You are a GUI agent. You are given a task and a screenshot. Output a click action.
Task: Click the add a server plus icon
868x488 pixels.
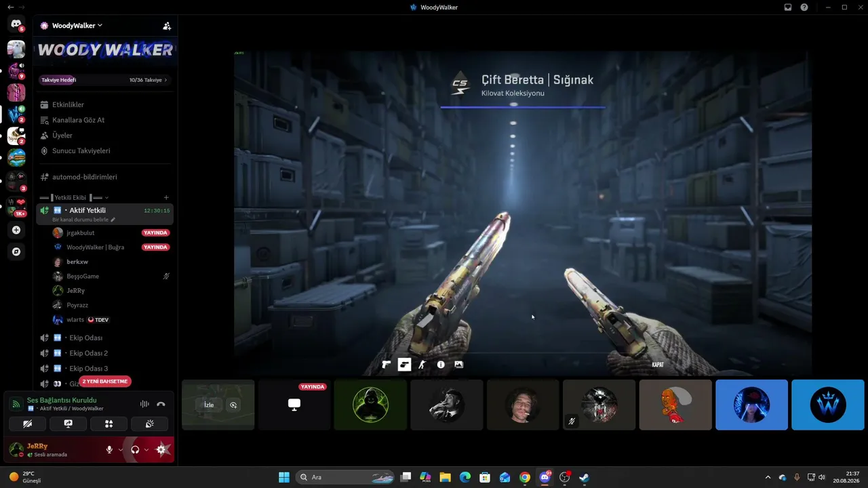pyautogui.click(x=16, y=230)
